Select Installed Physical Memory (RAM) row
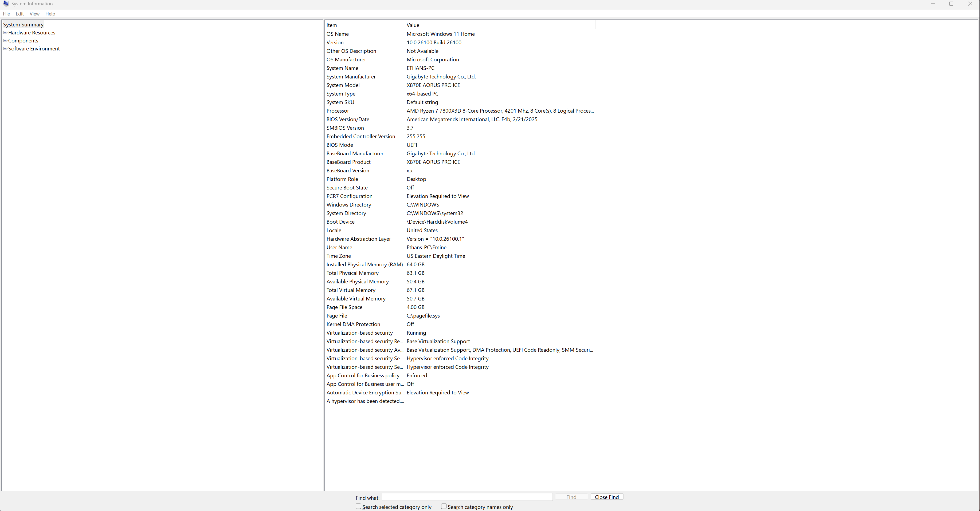Image resolution: width=980 pixels, height=511 pixels. pyautogui.click(x=460, y=265)
